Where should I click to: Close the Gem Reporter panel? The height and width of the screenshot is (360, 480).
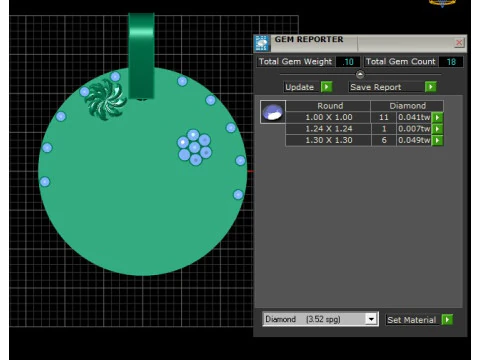pyautogui.click(x=459, y=43)
